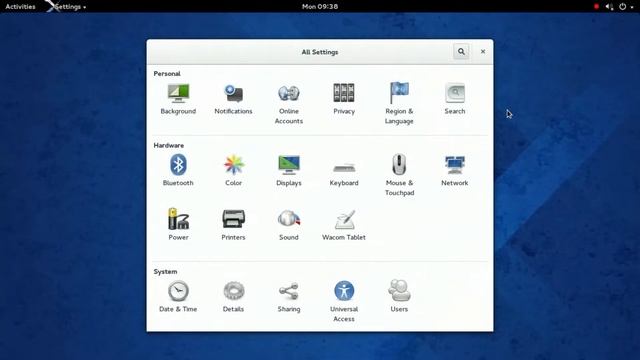Open Date & Time settings
This screenshot has height=360, width=640.
[x=178, y=296]
